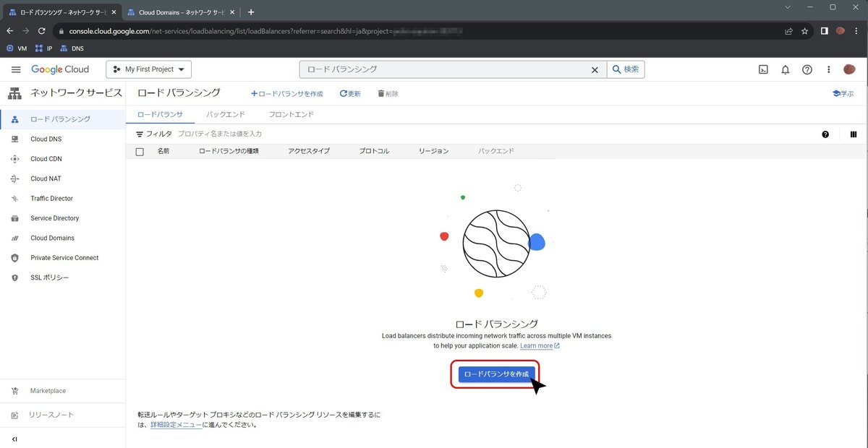Screen dimensions: 868x448
Task: Open Private Service Connect in the sidebar
Action: [x=63, y=258]
